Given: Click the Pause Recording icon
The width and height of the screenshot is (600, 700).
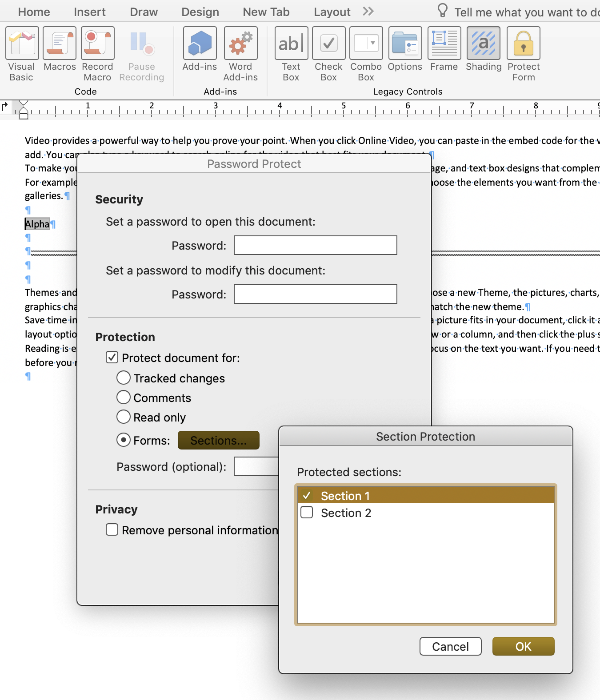Looking at the screenshot, I should 142,43.
